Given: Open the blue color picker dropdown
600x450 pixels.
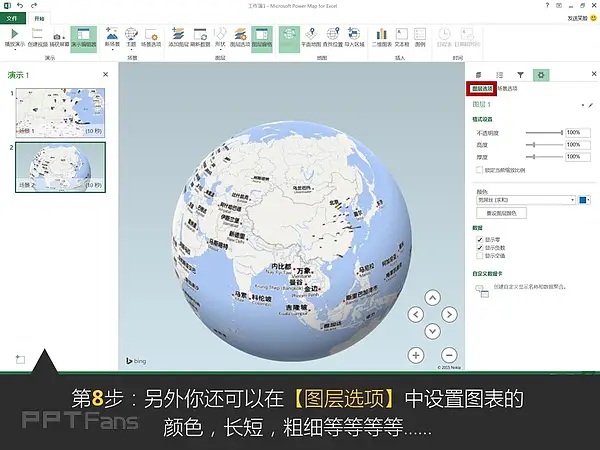Looking at the screenshot, I should pyautogui.click(x=587, y=200).
